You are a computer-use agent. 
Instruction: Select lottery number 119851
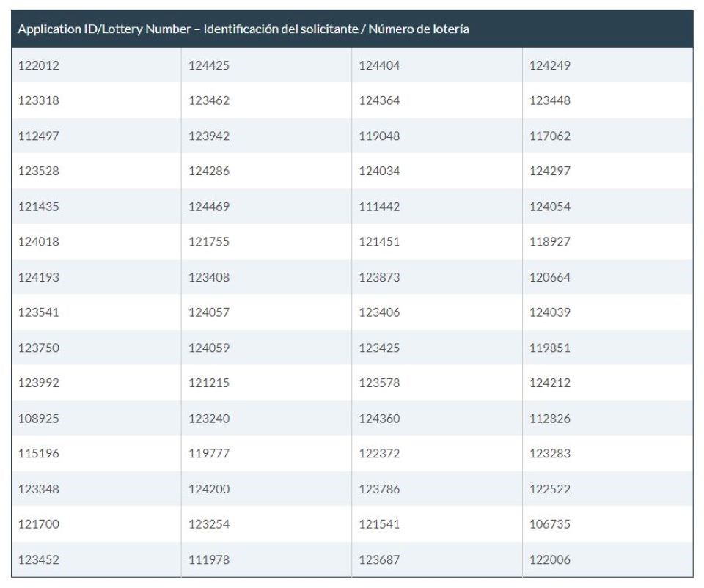tap(549, 348)
